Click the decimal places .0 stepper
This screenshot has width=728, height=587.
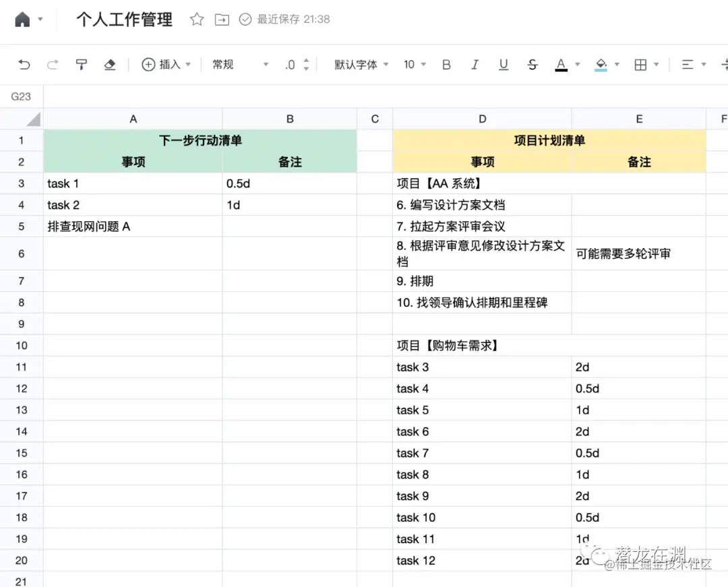tap(297, 65)
